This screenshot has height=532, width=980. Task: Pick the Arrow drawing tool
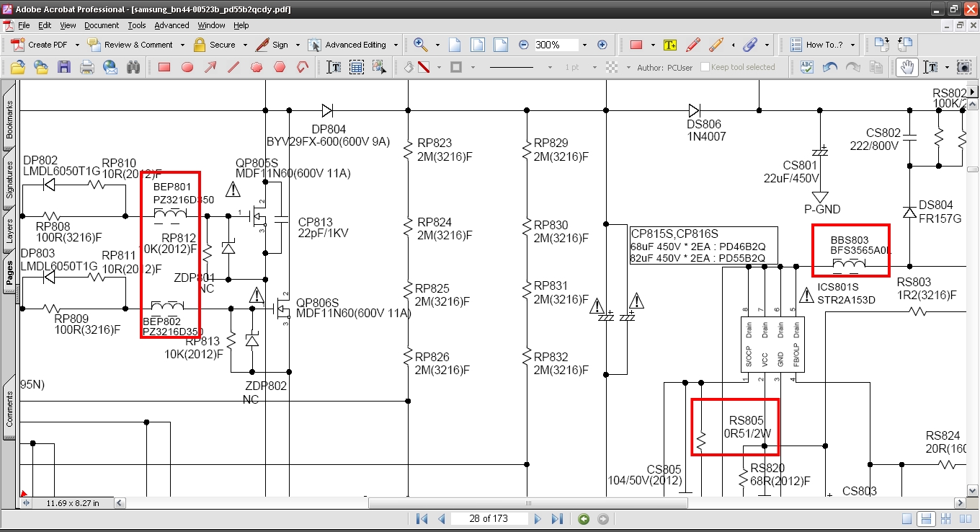(x=210, y=67)
